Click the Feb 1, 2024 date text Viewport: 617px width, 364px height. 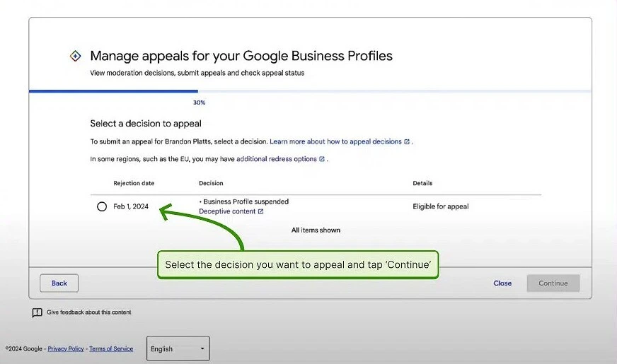click(x=131, y=206)
